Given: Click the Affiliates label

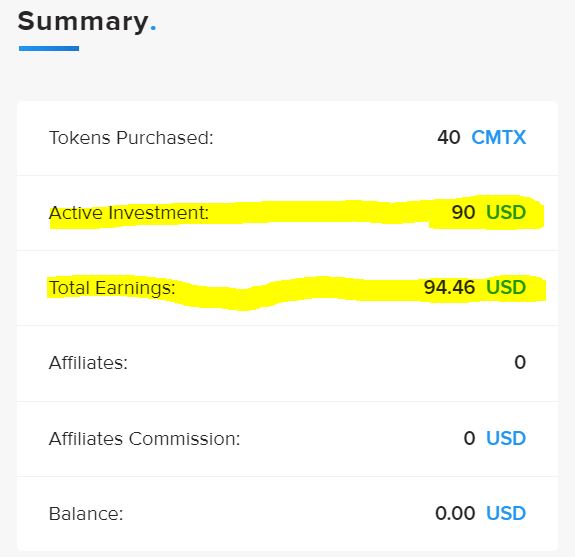Looking at the screenshot, I should 88,363.
